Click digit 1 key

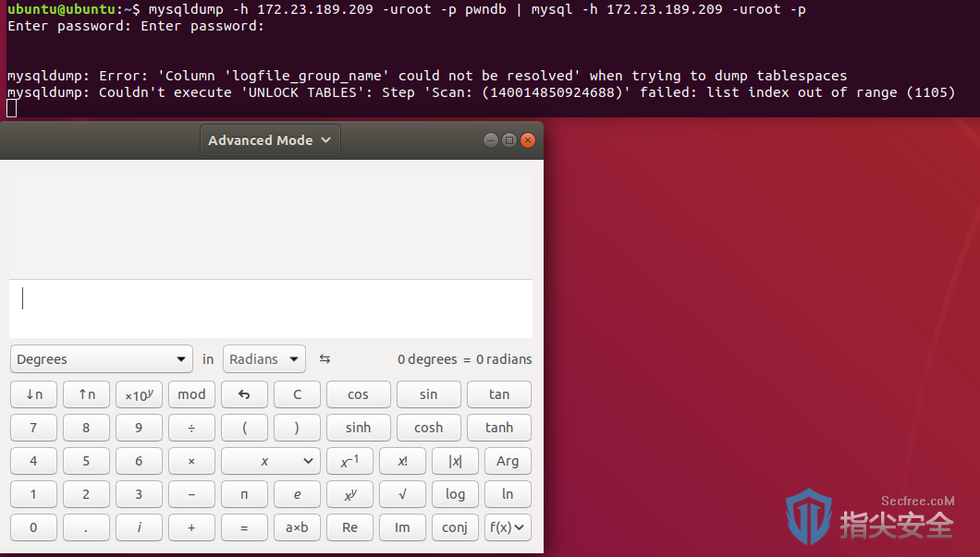tap(34, 494)
